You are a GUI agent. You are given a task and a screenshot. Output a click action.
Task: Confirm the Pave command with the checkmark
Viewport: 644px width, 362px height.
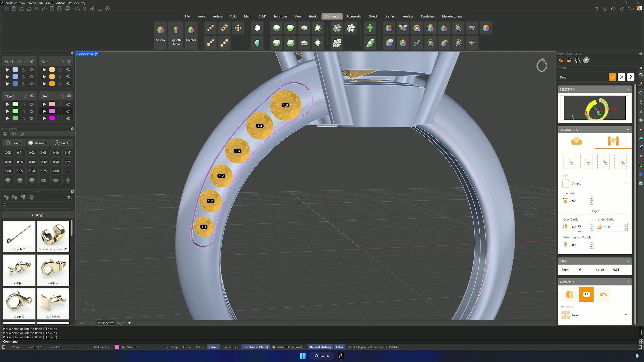[612, 77]
